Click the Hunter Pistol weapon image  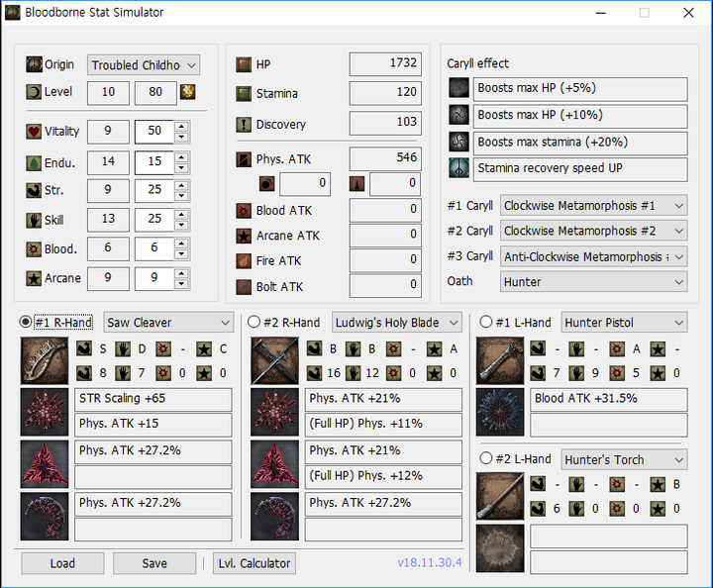pos(500,360)
